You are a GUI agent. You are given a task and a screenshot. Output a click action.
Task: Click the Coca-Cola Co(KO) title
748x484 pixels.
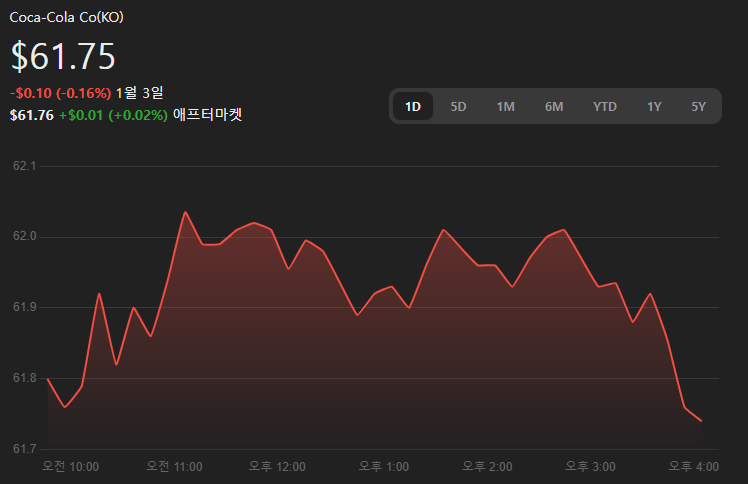pyautogui.click(x=67, y=17)
